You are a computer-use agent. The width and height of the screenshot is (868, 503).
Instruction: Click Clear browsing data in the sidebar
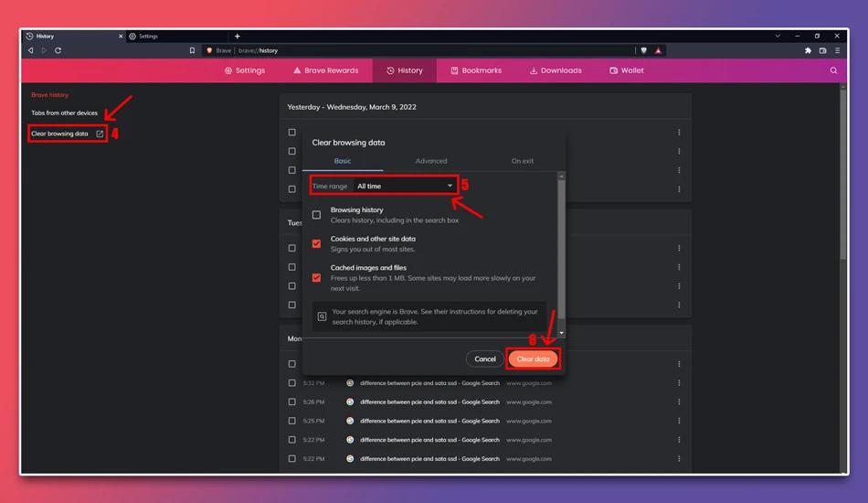point(59,134)
